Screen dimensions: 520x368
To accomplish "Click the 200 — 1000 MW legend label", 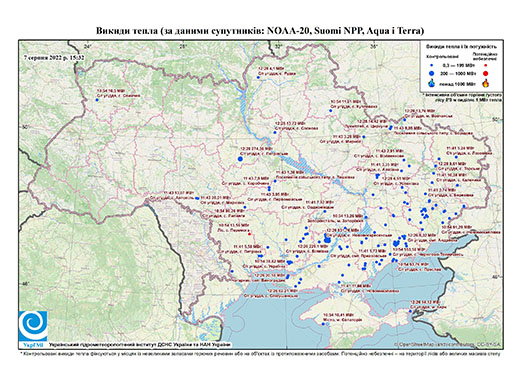I will 458,73.
